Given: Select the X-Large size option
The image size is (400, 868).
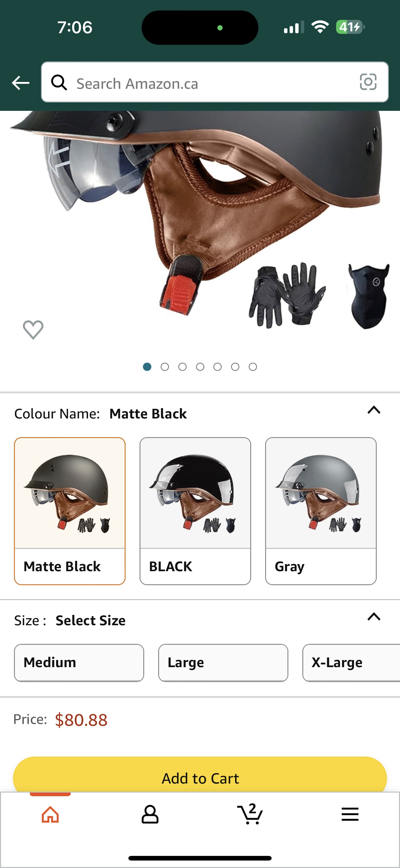Looking at the screenshot, I should (351, 662).
